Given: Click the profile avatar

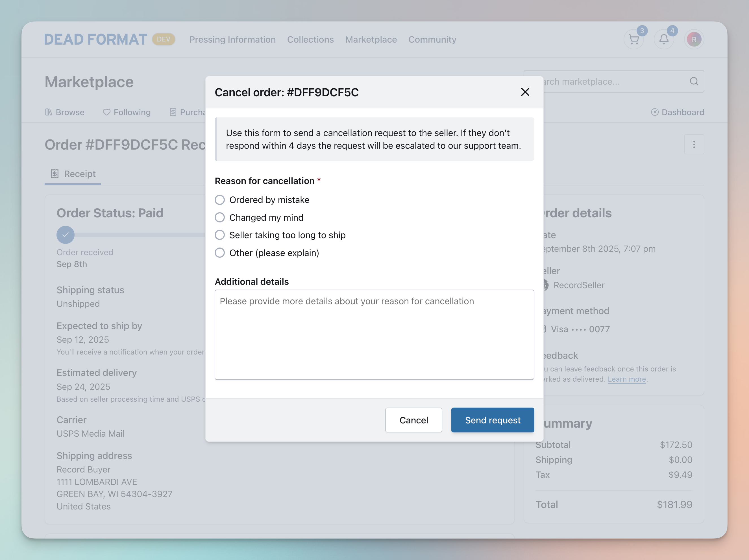Looking at the screenshot, I should pos(694,39).
